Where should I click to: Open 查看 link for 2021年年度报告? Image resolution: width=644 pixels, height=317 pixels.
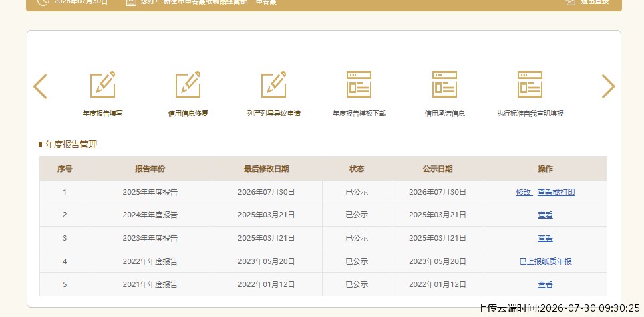click(x=545, y=284)
